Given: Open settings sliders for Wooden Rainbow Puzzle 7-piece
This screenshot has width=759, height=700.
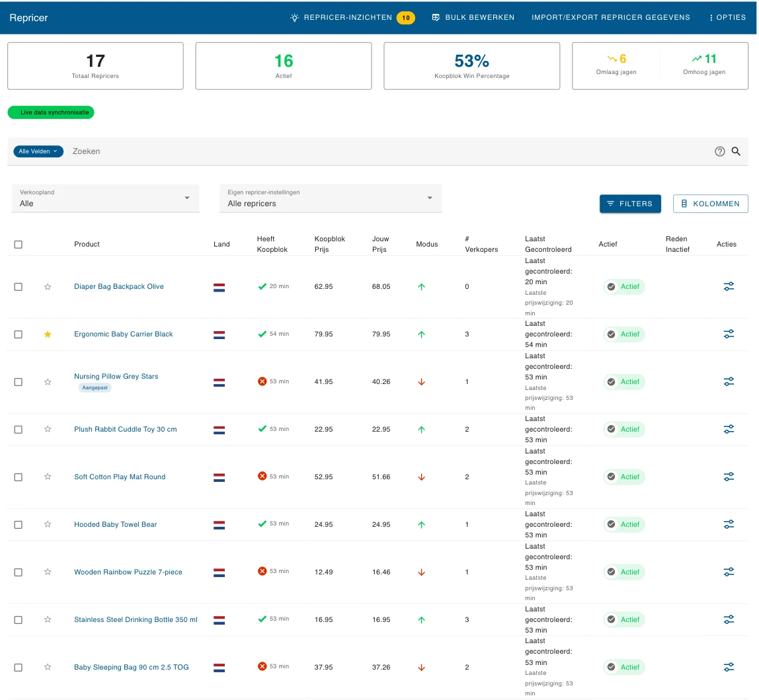Looking at the screenshot, I should point(729,572).
